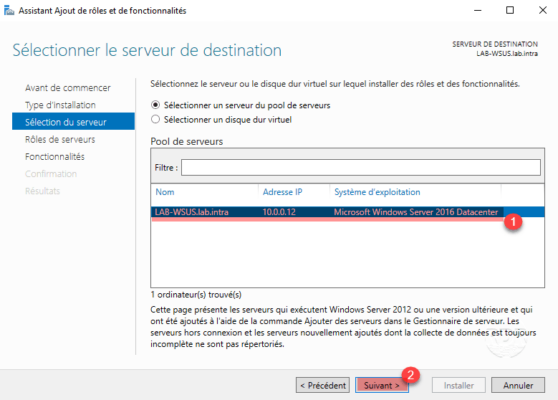Focus the Filtre text field

(x=361, y=167)
